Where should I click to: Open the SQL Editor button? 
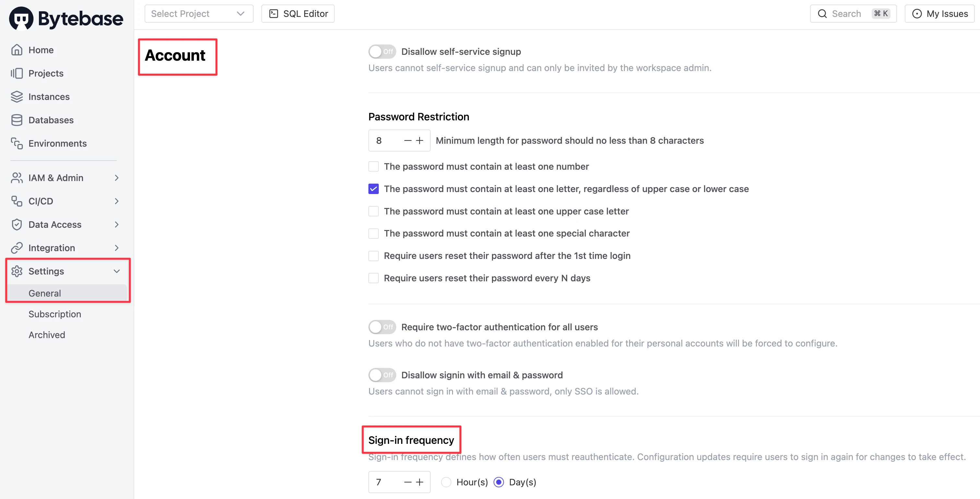(298, 14)
